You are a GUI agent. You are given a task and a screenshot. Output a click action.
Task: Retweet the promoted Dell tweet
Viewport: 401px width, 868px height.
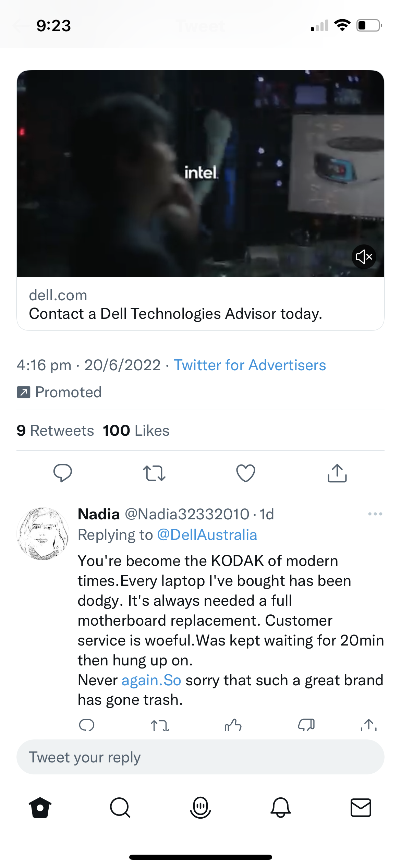click(x=154, y=473)
